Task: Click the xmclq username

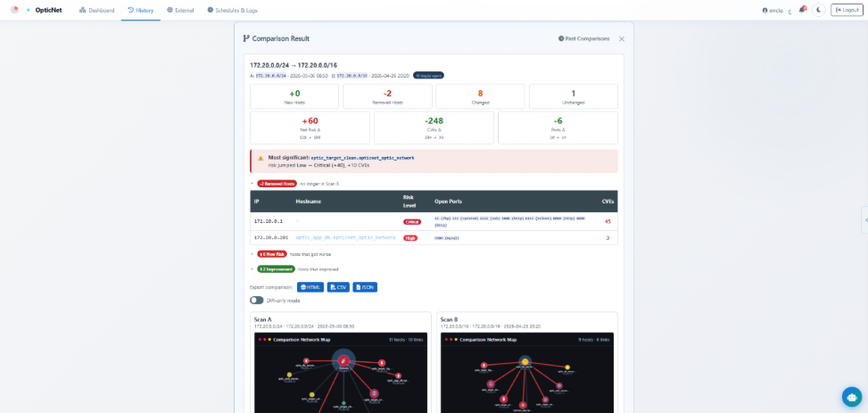Action: pos(776,11)
